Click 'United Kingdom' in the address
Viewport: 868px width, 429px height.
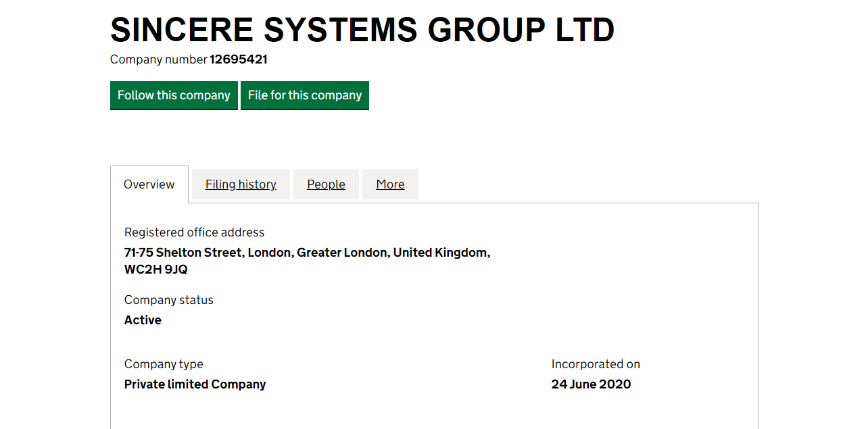point(440,253)
